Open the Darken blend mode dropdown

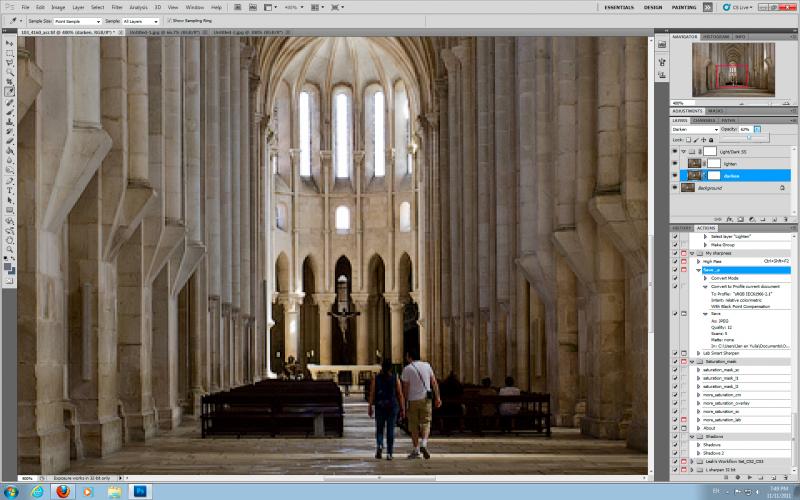[695, 130]
